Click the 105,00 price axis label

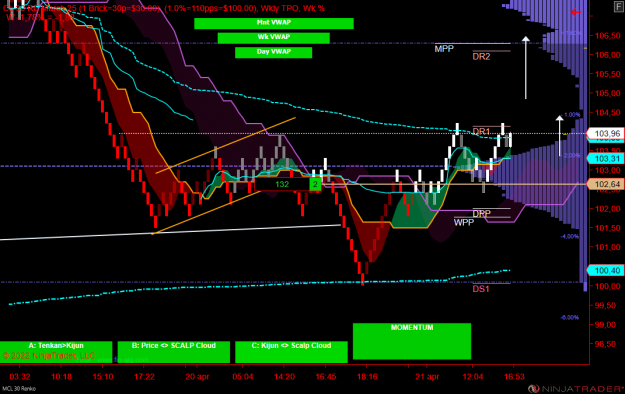click(x=607, y=93)
